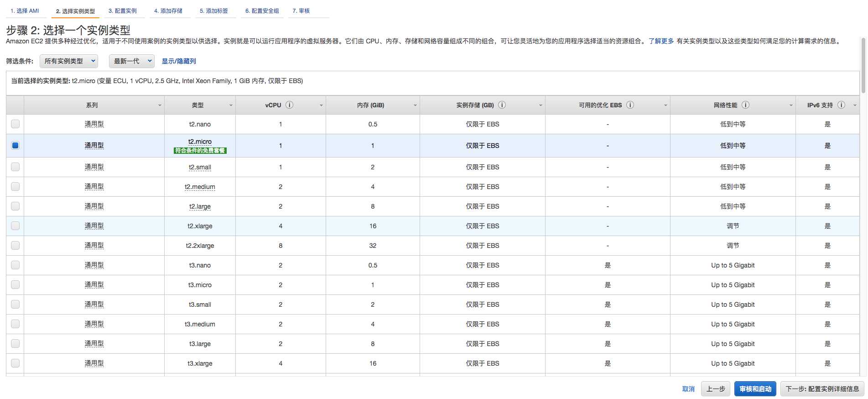The image size is (868, 399).
Task: Click the t2.micro type name
Action: pos(200,142)
